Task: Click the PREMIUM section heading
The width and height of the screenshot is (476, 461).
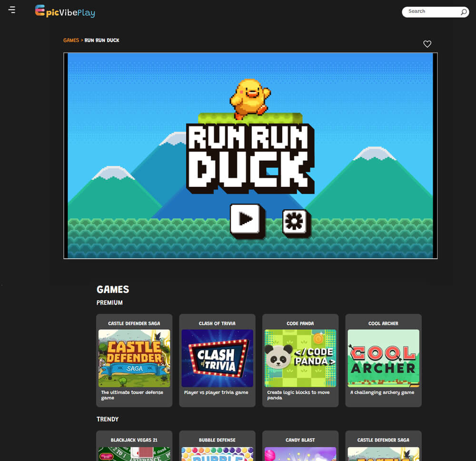Action: tap(109, 303)
